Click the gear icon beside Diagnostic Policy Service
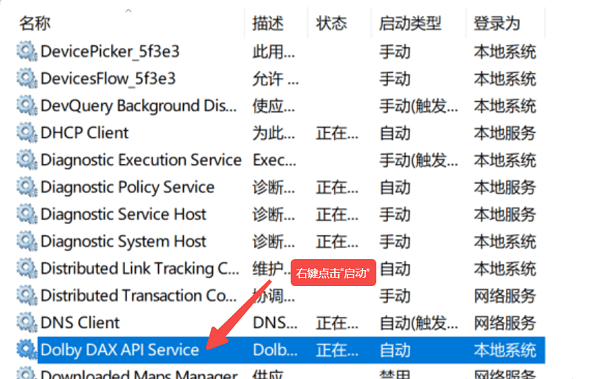The width and height of the screenshot is (600, 379). click(x=27, y=187)
